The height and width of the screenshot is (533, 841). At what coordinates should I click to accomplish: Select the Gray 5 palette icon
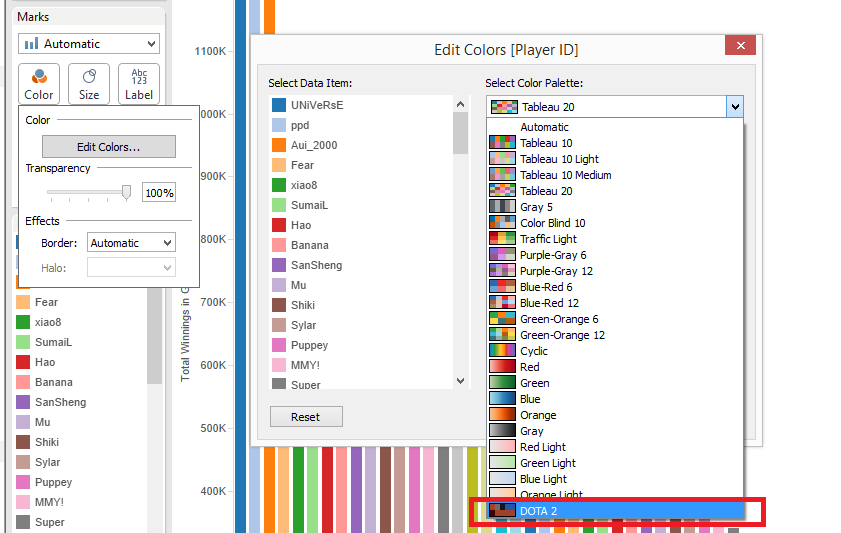pos(502,207)
